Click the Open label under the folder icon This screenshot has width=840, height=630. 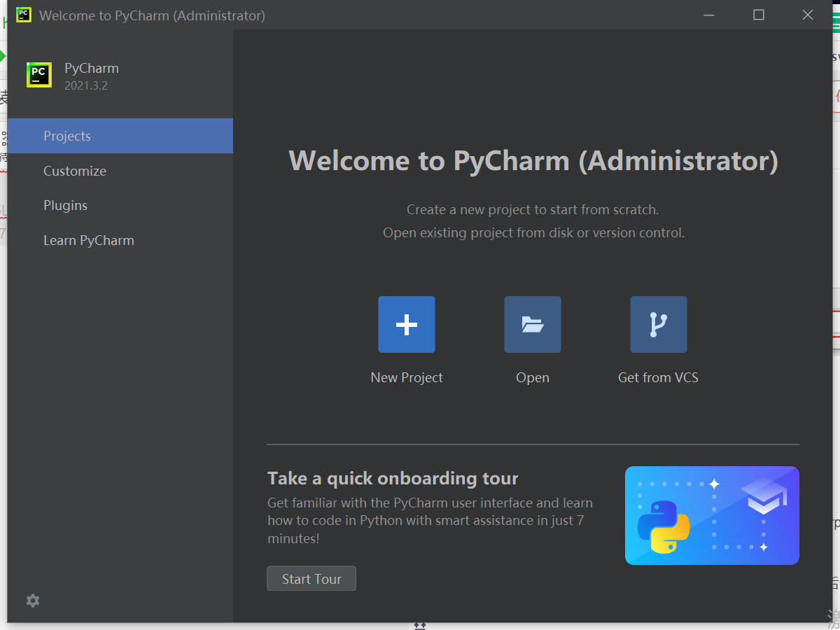532,377
